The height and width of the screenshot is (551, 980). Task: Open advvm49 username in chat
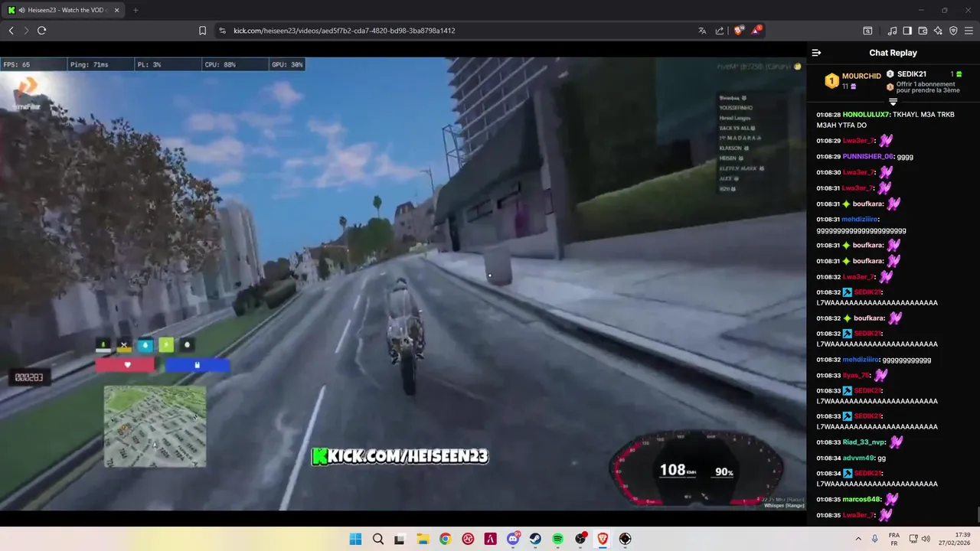858,458
